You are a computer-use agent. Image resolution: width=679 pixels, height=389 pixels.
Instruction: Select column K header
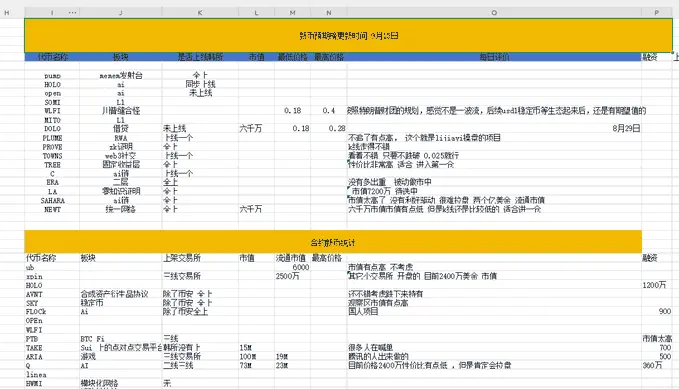click(x=200, y=13)
